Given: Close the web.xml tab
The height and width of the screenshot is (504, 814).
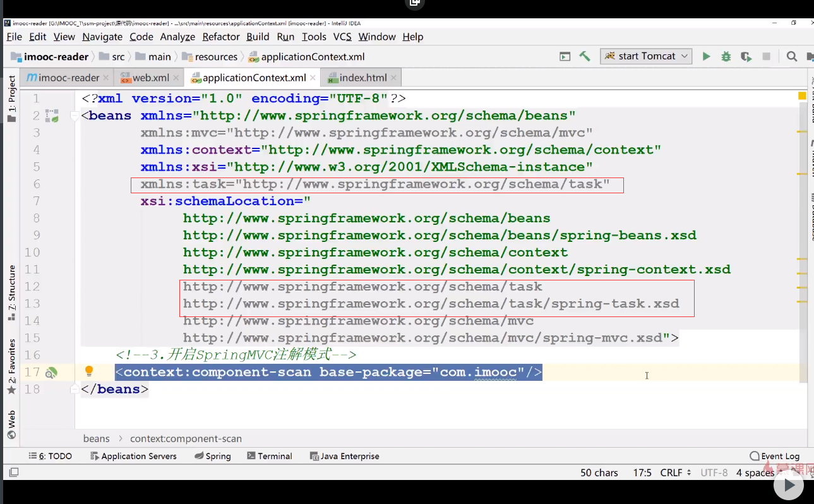Looking at the screenshot, I should [176, 78].
